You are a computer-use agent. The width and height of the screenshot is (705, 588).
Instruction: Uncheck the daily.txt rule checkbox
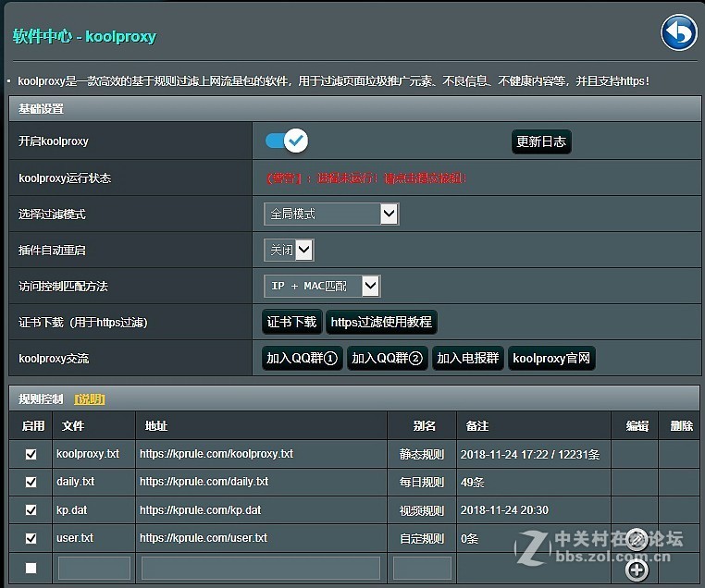click(31, 482)
